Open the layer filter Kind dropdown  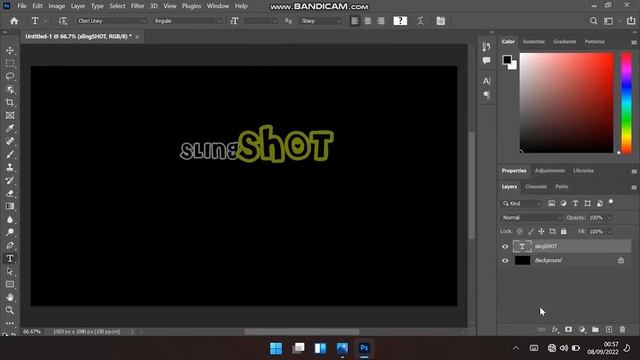coord(522,203)
